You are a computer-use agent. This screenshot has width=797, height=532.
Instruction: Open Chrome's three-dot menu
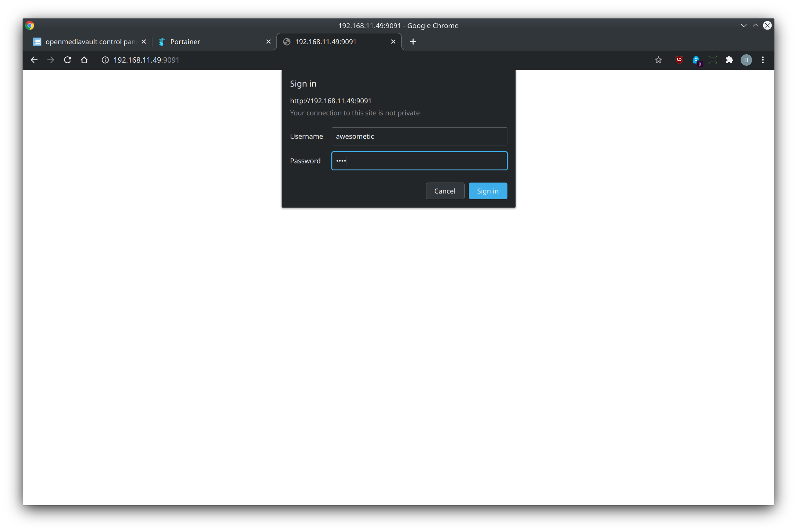763,60
